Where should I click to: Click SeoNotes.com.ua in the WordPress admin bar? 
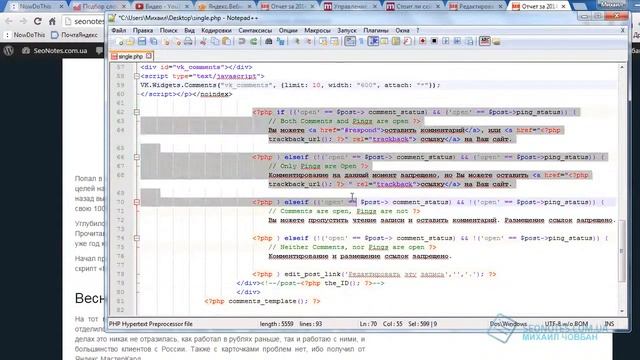point(56,51)
